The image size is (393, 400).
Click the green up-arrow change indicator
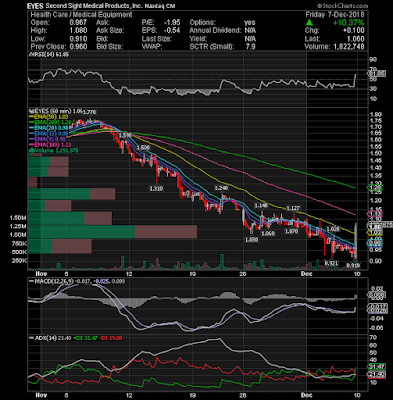point(309,22)
